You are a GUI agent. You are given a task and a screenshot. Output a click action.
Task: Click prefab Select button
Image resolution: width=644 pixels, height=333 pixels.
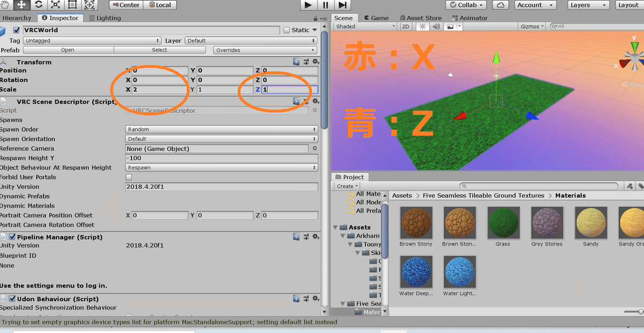[x=159, y=50]
